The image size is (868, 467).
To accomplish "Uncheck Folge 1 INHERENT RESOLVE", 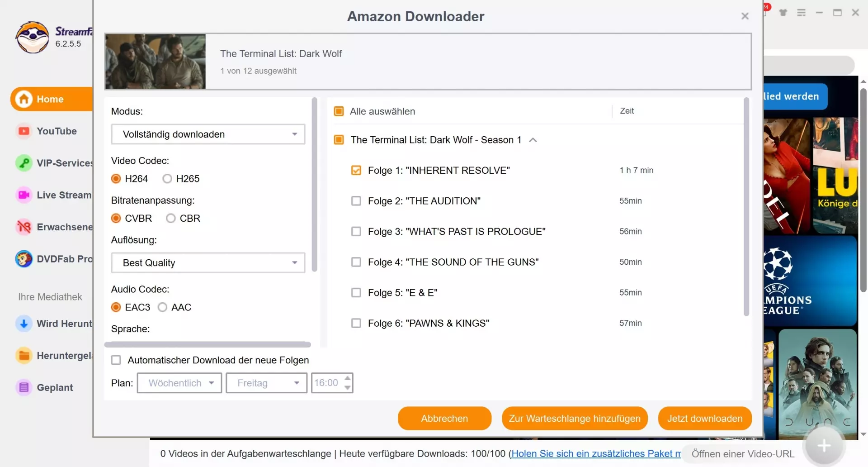I will pos(356,171).
